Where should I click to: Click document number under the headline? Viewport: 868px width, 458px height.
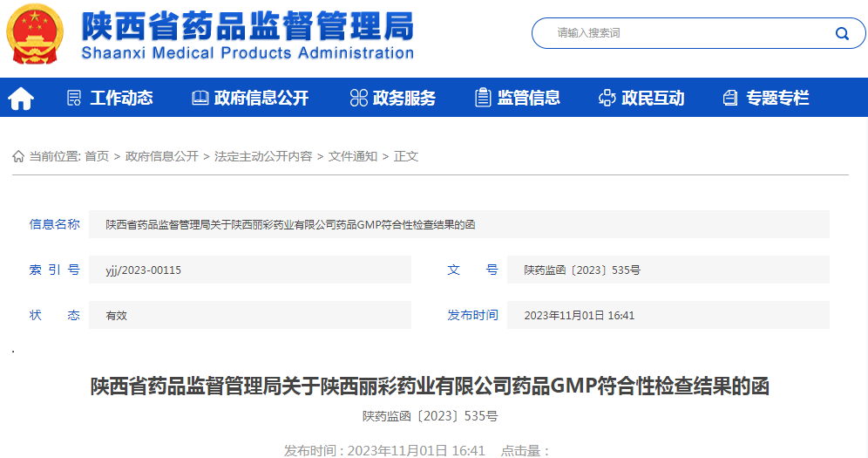pos(431,416)
